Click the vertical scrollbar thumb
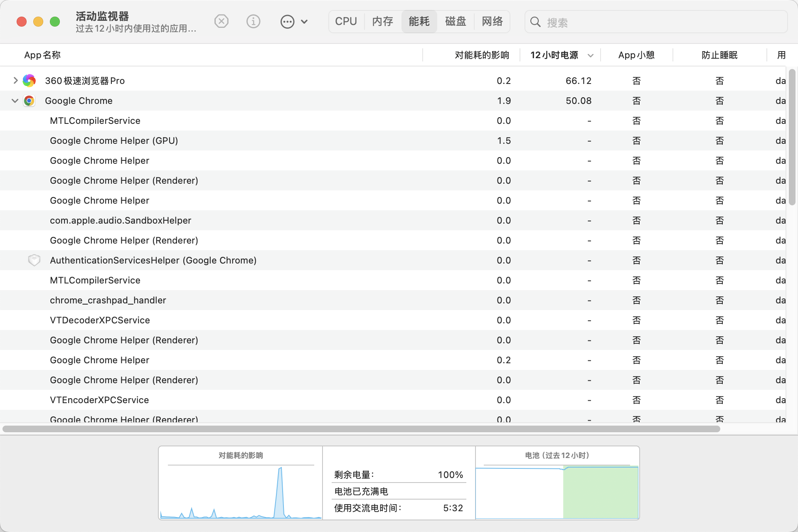Image resolution: width=798 pixels, height=532 pixels. (x=792, y=137)
